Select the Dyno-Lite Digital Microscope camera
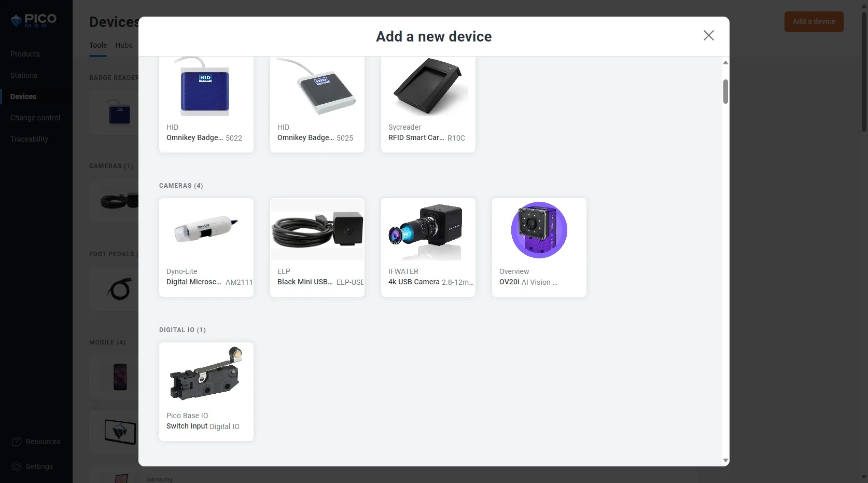 point(206,247)
